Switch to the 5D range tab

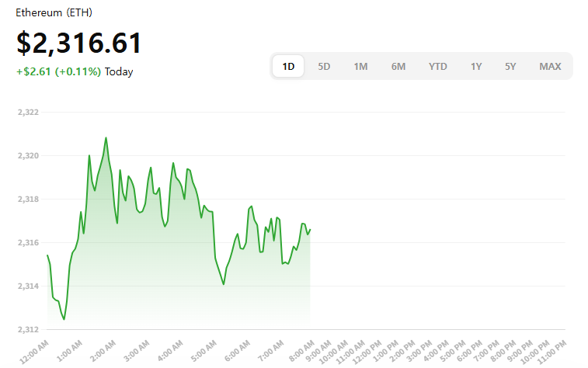click(x=324, y=66)
